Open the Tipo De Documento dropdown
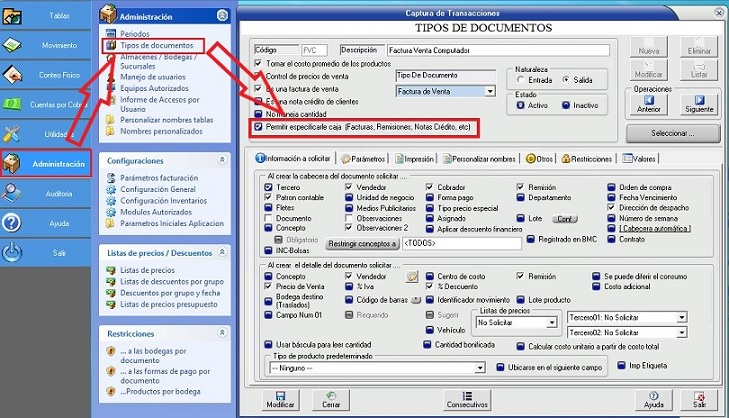This screenshot has width=729, height=418. point(489,91)
